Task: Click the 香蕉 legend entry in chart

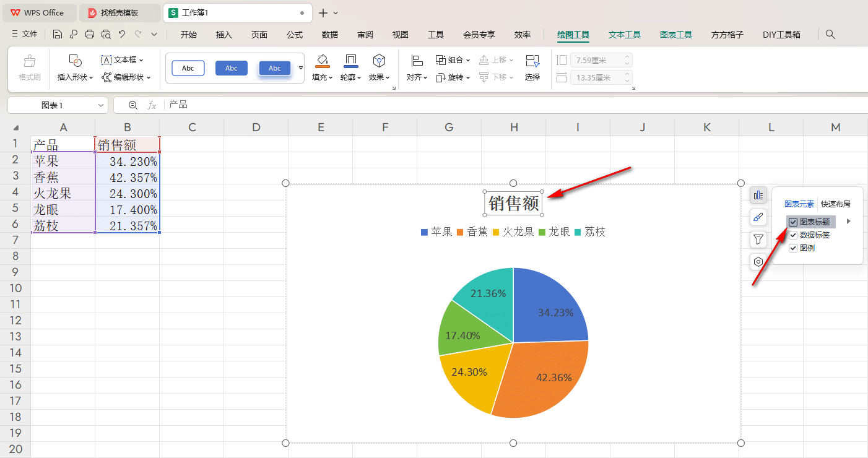Action: coord(471,232)
